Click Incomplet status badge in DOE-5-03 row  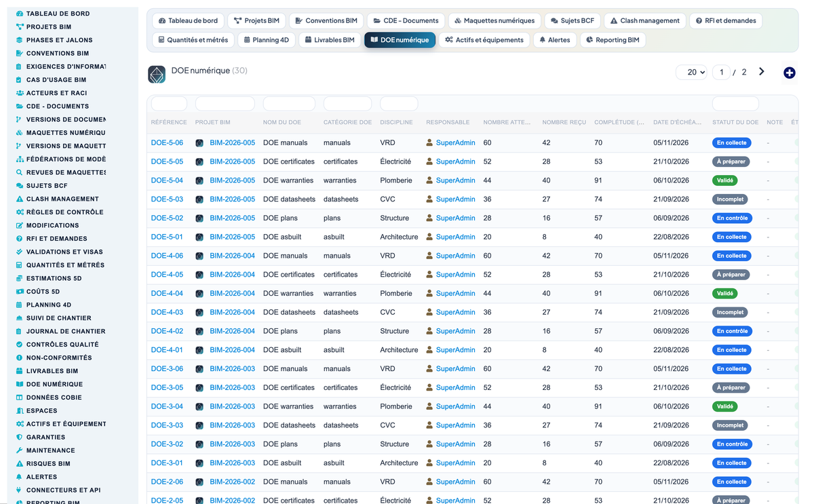click(730, 199)
